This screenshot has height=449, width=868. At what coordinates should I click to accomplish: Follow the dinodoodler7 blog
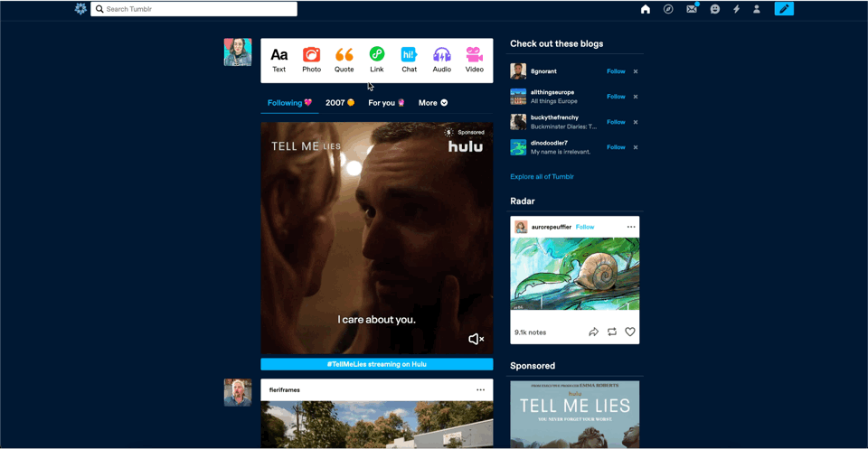tap(616, 147)
